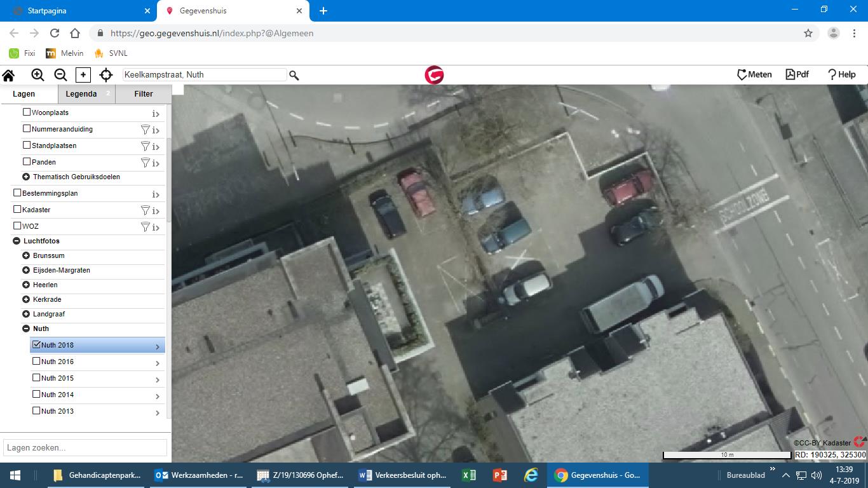The width and height of the screenshot is (868, 488).
Task: Zoom out with the magnifier minus icon
Action: click(60, 75)
